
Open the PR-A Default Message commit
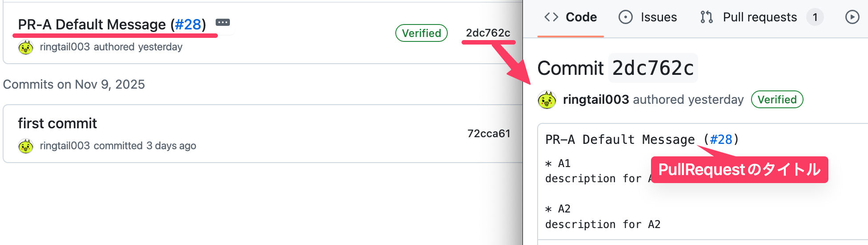click(x=92, y=24)
